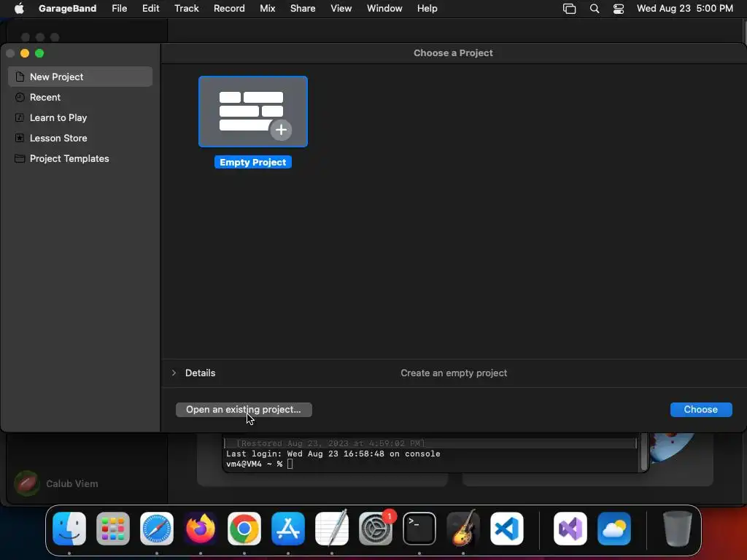This screenshot has width=747, height=560.
Task: Launch Finder from the Dock
Action: coord(69,529)
